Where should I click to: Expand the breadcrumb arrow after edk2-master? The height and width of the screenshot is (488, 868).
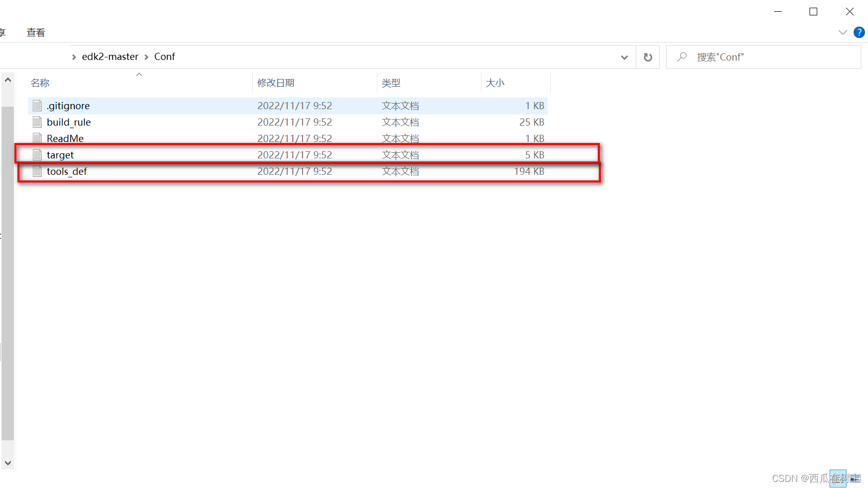pyautogui.click(x=146, y=57)
